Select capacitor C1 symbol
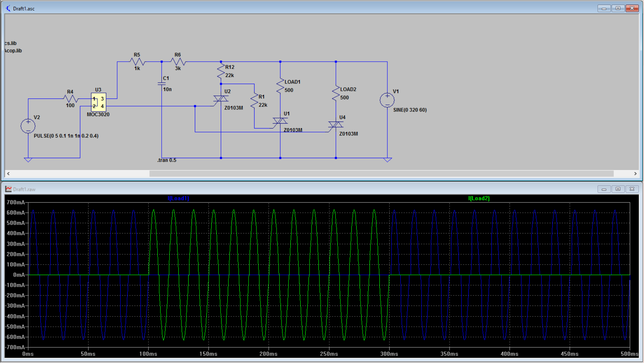Image resolution: width=644 pixels, height=363 pixels. pos(161,84)
